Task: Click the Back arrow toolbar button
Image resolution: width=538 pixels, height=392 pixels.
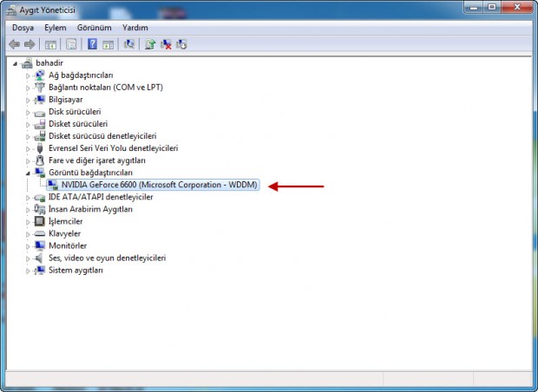Action: click(14, 44)
